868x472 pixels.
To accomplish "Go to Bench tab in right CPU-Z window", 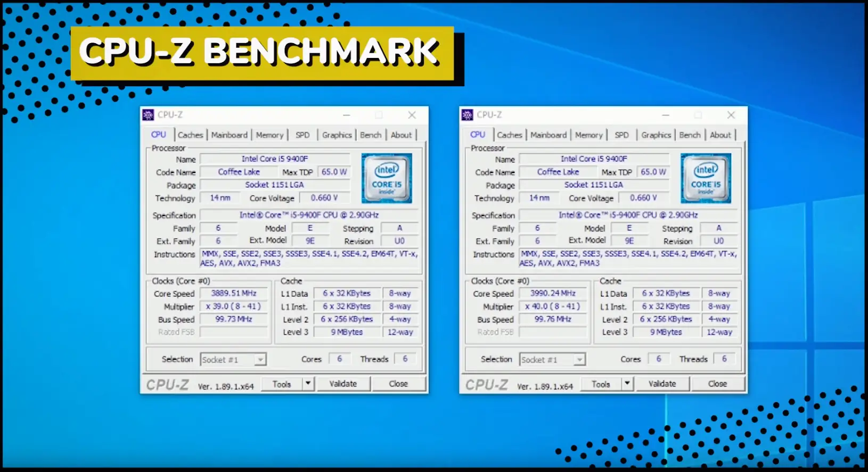I will (x=690, y=135).
